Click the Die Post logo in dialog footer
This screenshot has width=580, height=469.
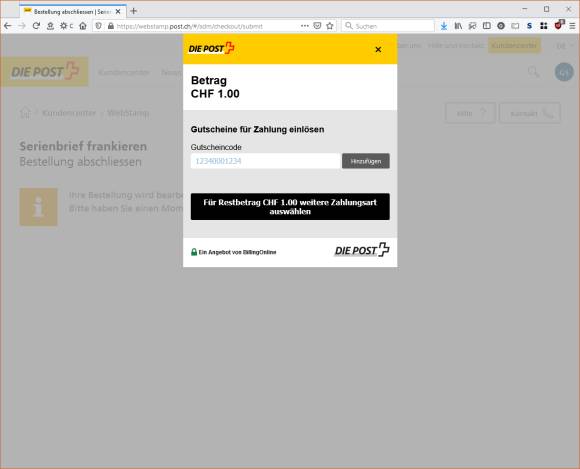pos(362,250)
